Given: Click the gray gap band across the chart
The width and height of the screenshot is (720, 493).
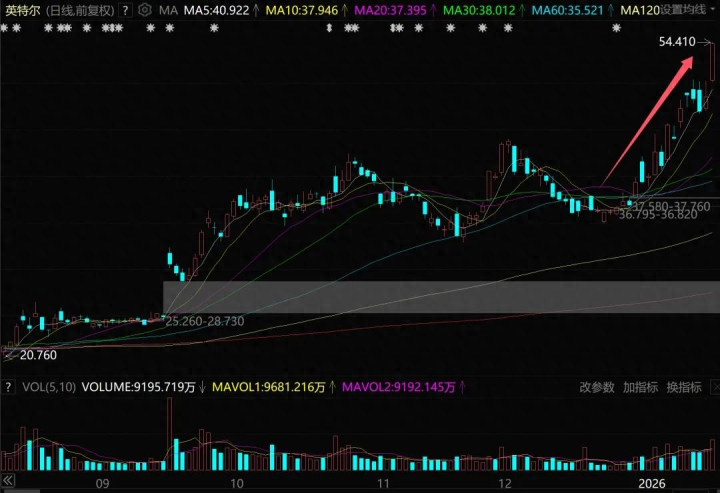Looking at the screenshot, I should pyautogui.click(x=441, y=297).
